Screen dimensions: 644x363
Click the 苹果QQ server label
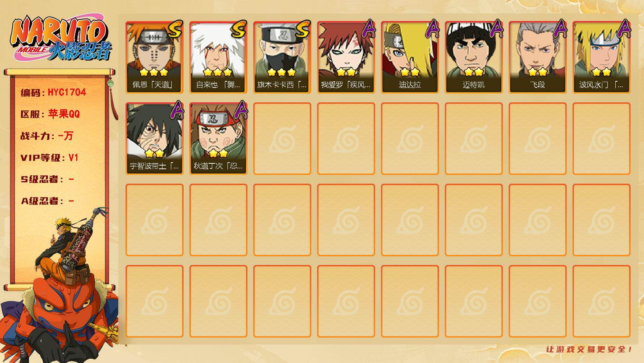tap(64, 114)
